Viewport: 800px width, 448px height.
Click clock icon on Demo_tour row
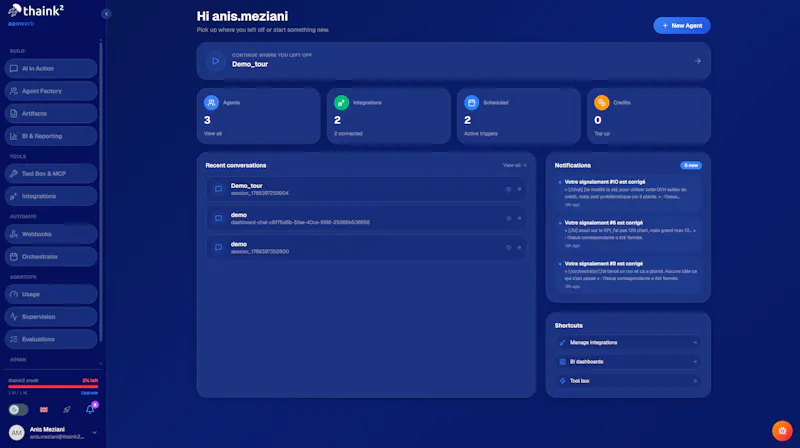pyautogui.click(x=508, y=189)
